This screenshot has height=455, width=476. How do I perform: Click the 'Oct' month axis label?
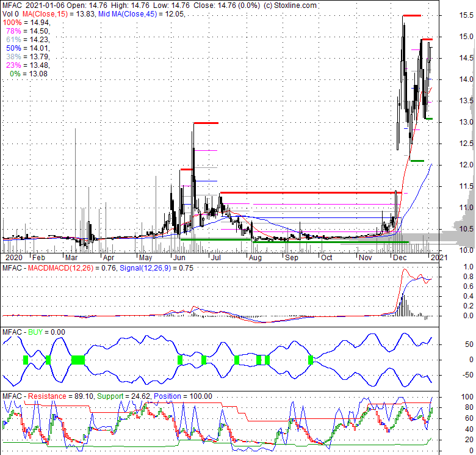pos(326,258)
